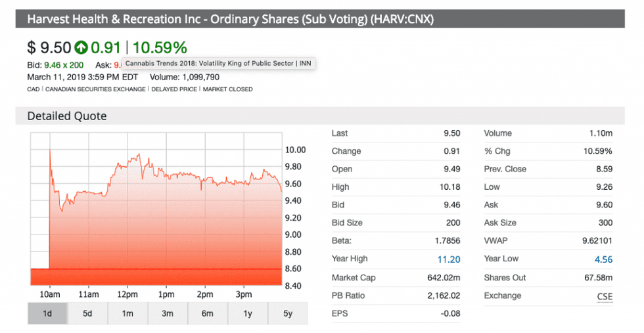The image size is (644, 333).
Task: Select the 6m chart range tab
Action: 208,313
